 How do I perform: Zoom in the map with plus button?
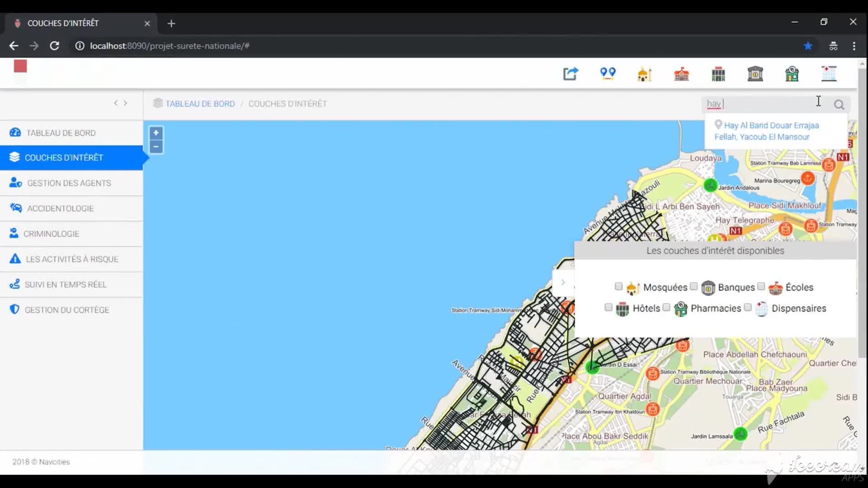(x=156, y=133)
